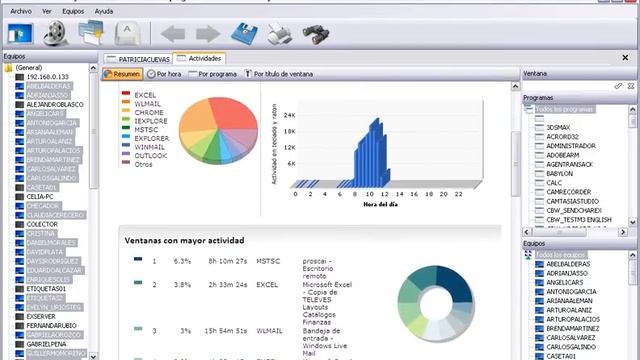The width and height of the screenshot is (640, 360).
Task: Select COLECTOR in the Equipos tree
Action: [x=42, y=224]
